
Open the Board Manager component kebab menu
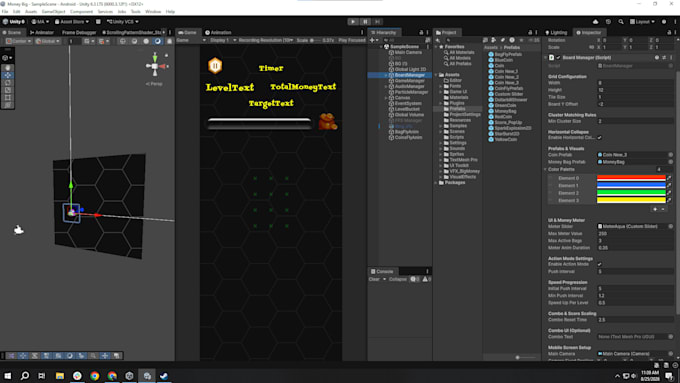pos(671,58)
